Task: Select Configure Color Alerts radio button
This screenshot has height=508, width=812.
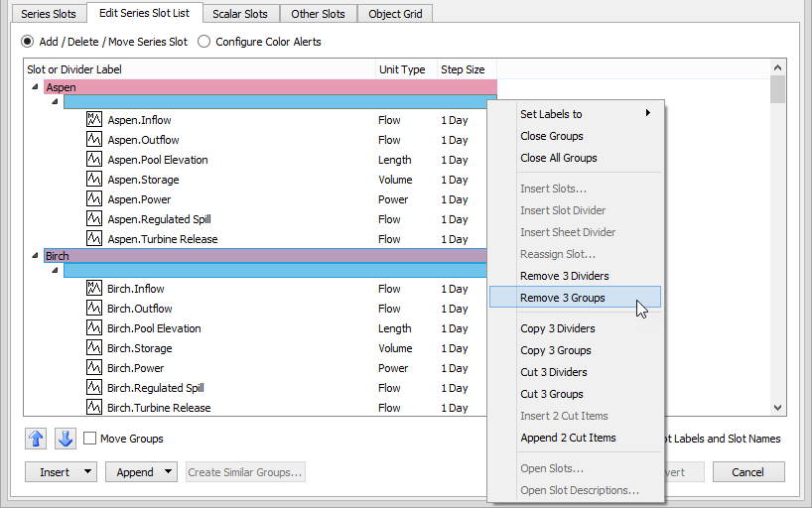Action: (x=204, y=42)
